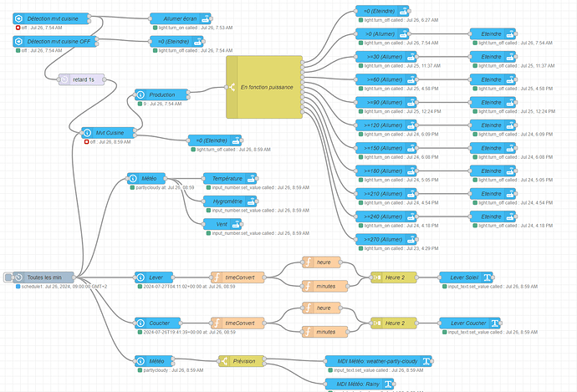Viewport: 577px width, 392px height.
Task: Click the Météo node icon above Température
Action: (x=133, y=178)
